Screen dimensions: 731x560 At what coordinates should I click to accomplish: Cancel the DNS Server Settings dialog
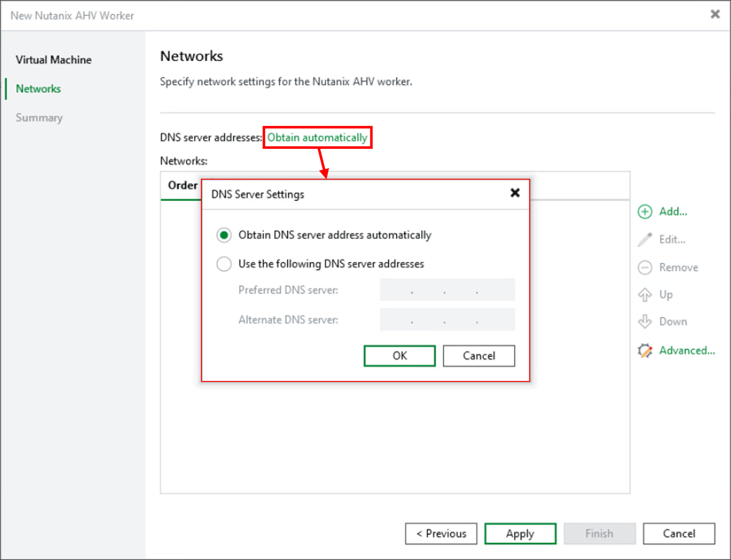479,356
